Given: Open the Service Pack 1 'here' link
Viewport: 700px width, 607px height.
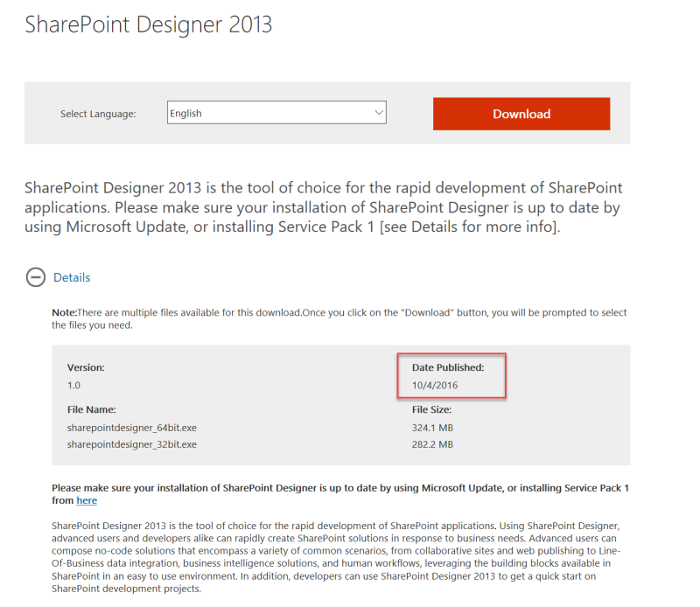Looking at the screenshot, I should point(87,500).
